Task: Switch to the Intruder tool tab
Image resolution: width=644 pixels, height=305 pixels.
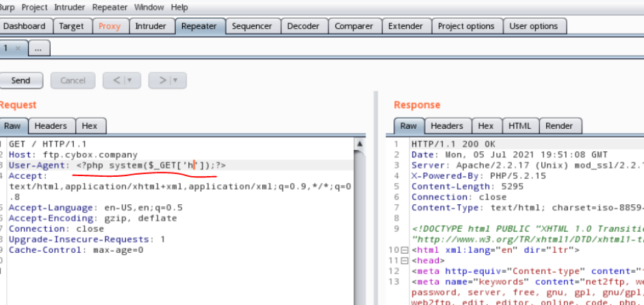Action: (151, 26)
